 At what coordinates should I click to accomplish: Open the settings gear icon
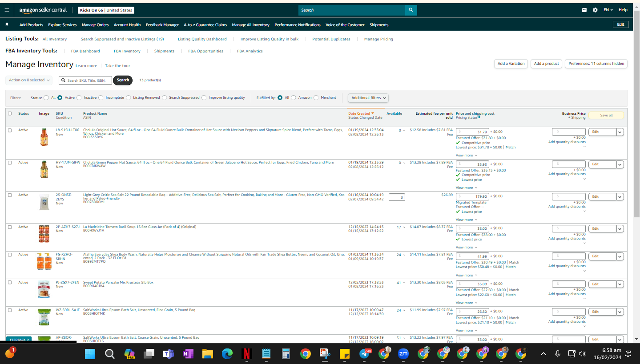[x=595, y=10]
